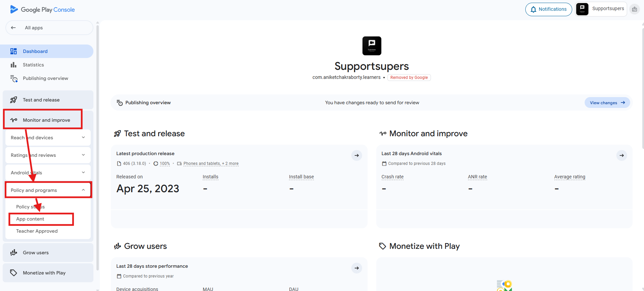This screenshot has height=291, width=644.
Task: Click the Google Play Console logo
Action: point(42,9)
